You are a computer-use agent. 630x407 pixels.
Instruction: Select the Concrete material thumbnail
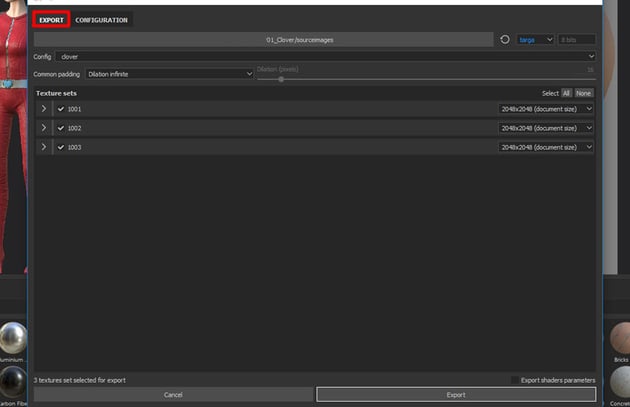point(620,381)
